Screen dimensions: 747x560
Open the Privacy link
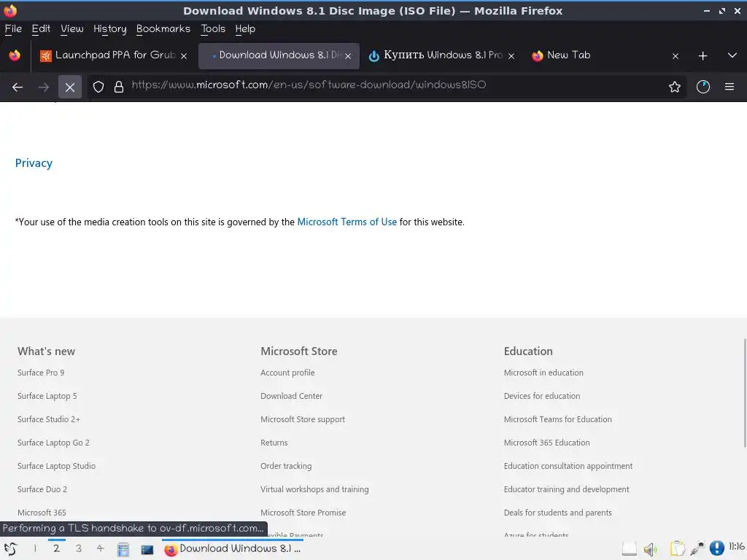click(34, 163)
